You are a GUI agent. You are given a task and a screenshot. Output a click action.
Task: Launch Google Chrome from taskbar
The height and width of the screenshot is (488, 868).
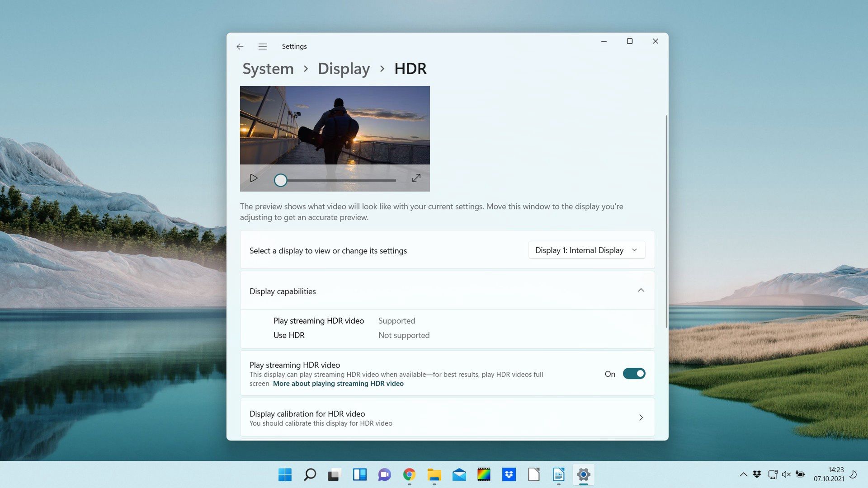pyautogui.click(x=410, y=474)
